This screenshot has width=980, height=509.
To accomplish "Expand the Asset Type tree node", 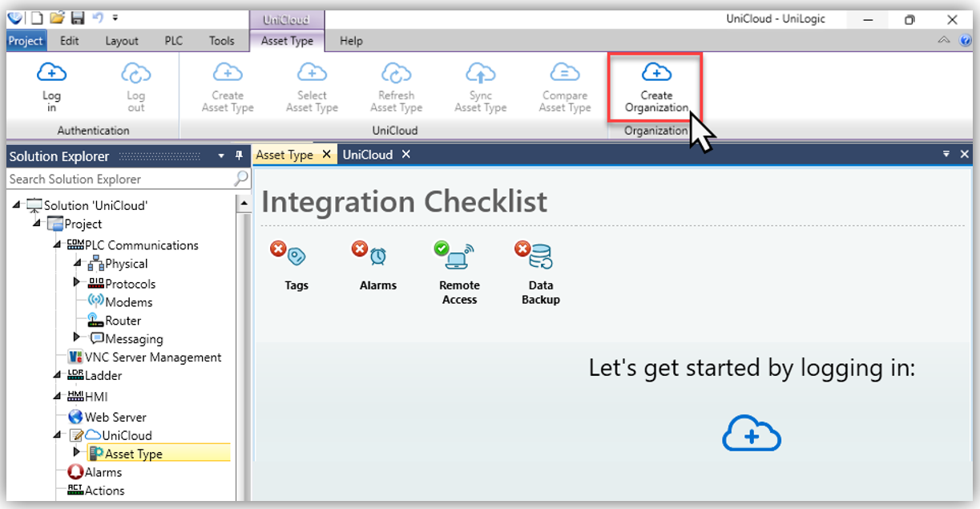I will tap(77, 453).
